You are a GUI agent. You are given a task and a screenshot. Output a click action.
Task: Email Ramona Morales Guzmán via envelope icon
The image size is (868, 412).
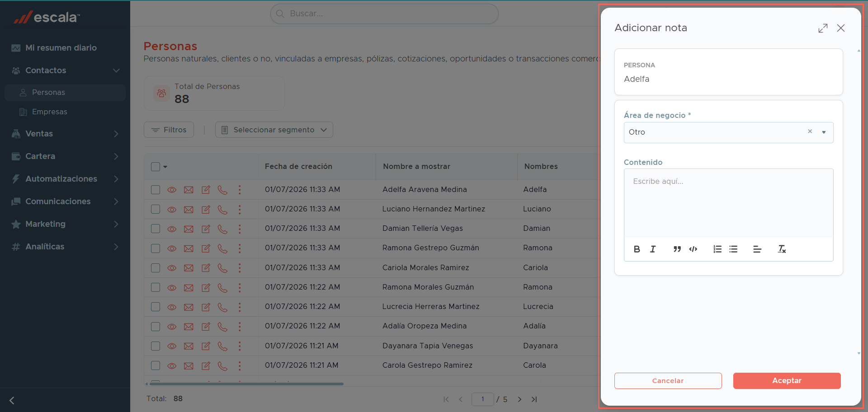tap(189, 288)
